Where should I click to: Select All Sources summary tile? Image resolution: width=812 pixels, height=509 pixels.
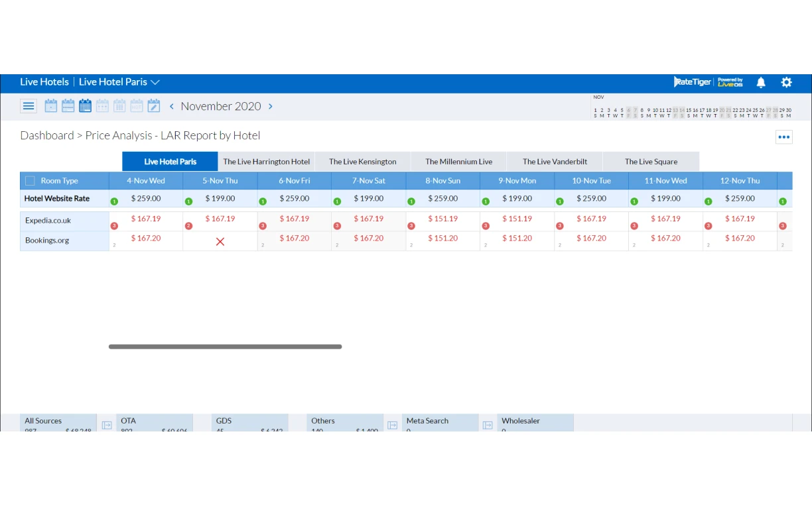tap(58, 423)
